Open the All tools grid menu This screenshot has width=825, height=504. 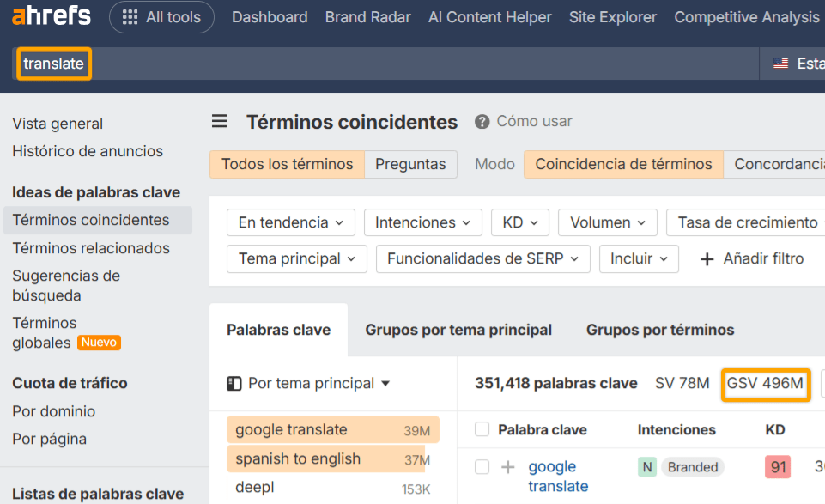coord(161,16)
